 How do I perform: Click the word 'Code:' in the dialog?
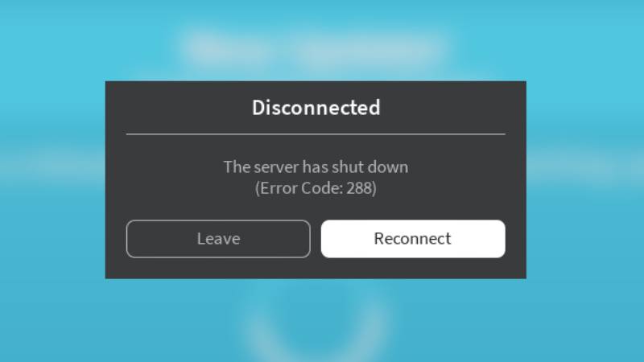coord(322,188)
